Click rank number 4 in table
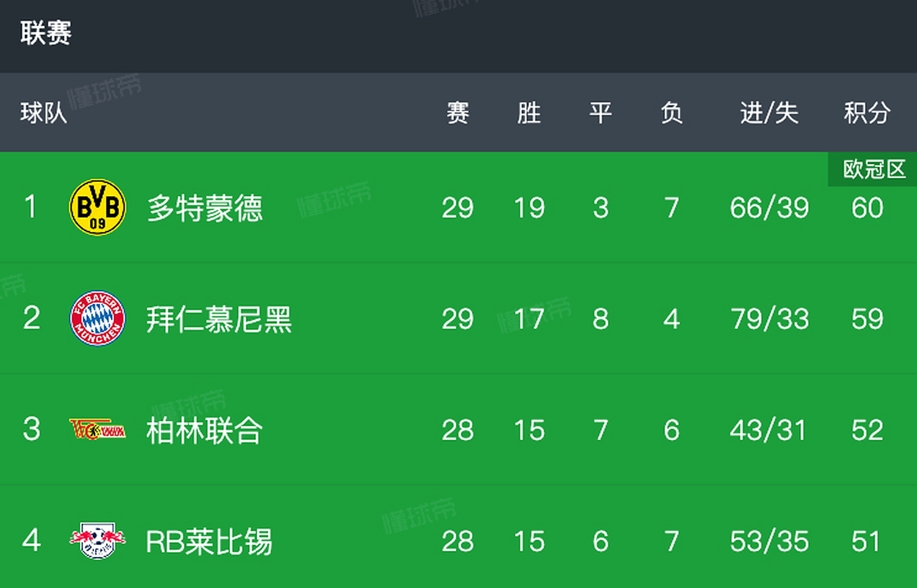This screenshot has height=588, width=917. tap(31, 540)
